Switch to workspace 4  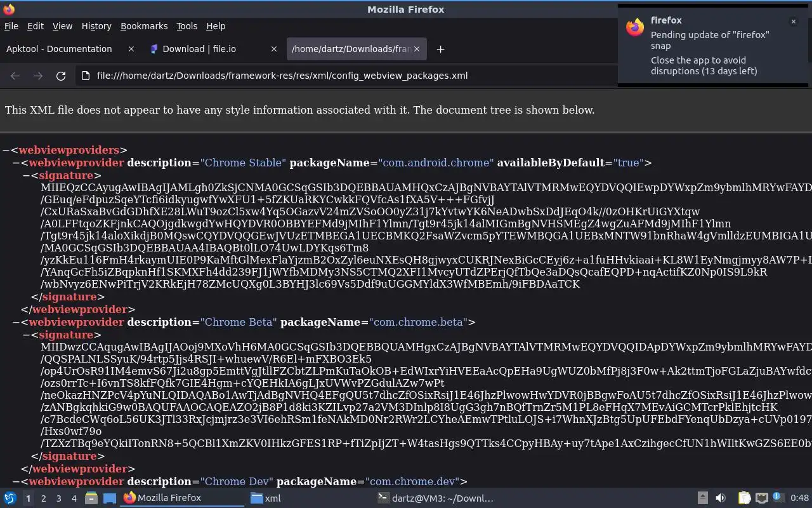click(x=74, y=498)
